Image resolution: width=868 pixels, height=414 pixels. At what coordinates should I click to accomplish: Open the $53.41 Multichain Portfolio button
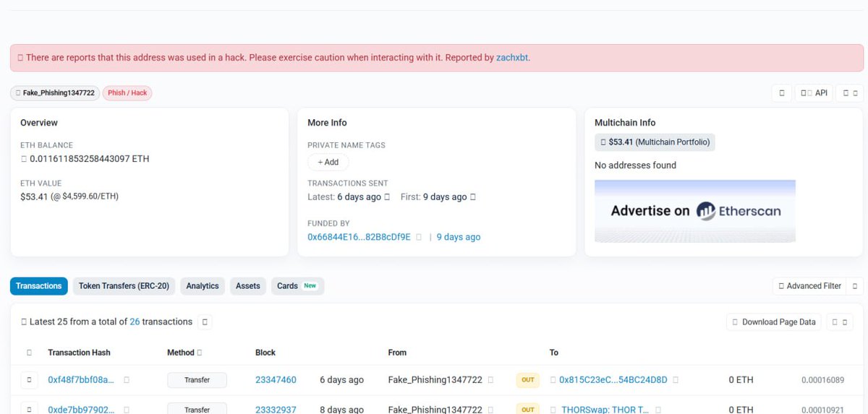tap(655, 142)
